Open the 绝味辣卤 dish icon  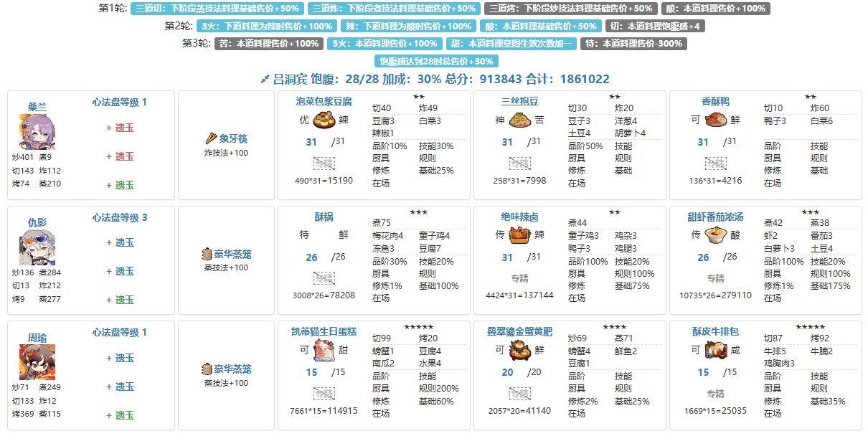pos(519,235)
